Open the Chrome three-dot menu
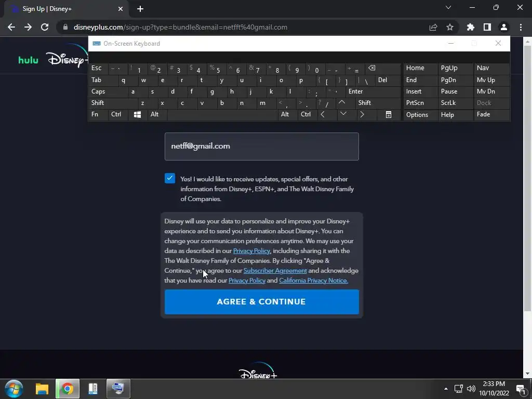The height and width of the screenshot is (399, 532). pyautogui.click(x=521, y=27)
